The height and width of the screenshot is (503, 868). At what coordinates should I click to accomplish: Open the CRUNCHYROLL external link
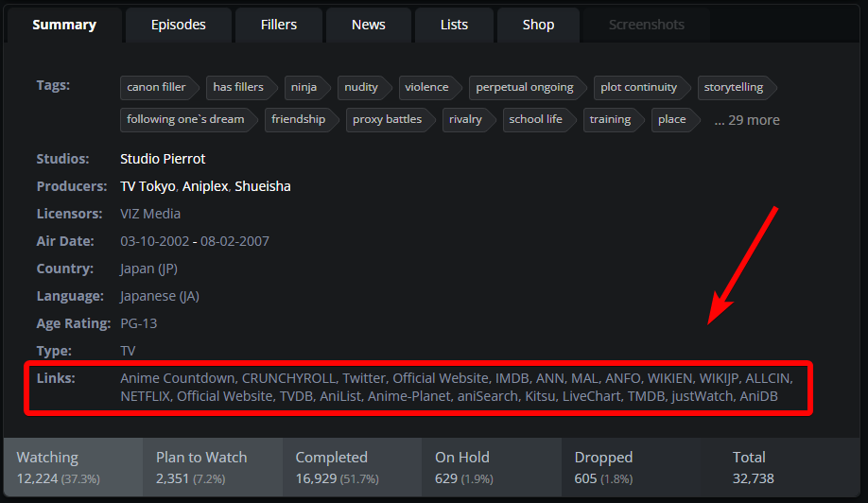[x=288, y=378]
